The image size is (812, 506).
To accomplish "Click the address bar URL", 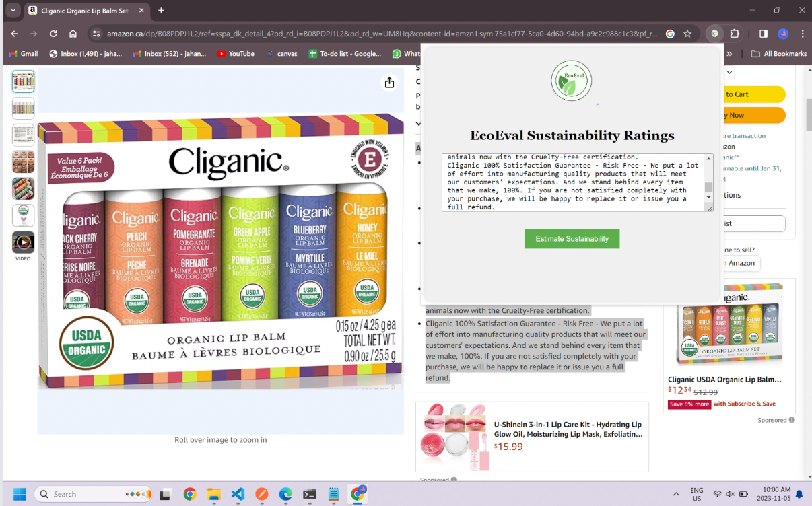I will point(382,34).
